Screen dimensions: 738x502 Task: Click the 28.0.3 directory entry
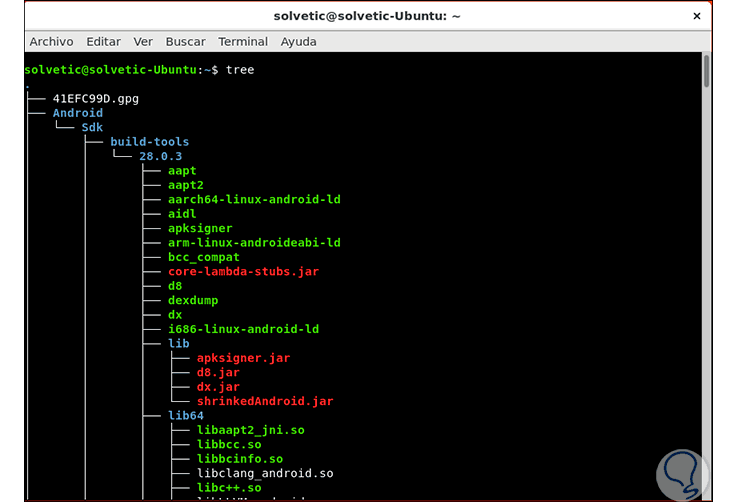(x=160, y=156)
